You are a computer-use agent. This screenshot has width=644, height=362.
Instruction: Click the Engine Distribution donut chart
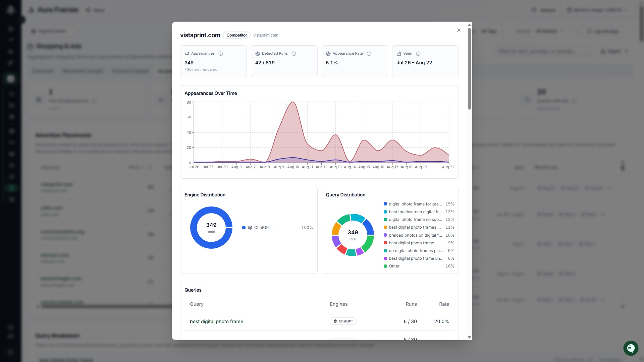[211, 228]
